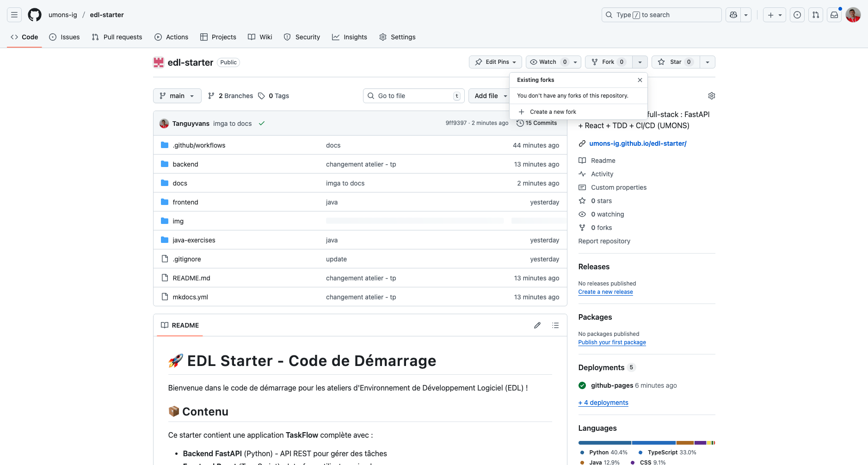Expand the Edit Pins dropdown

[495, 62]
